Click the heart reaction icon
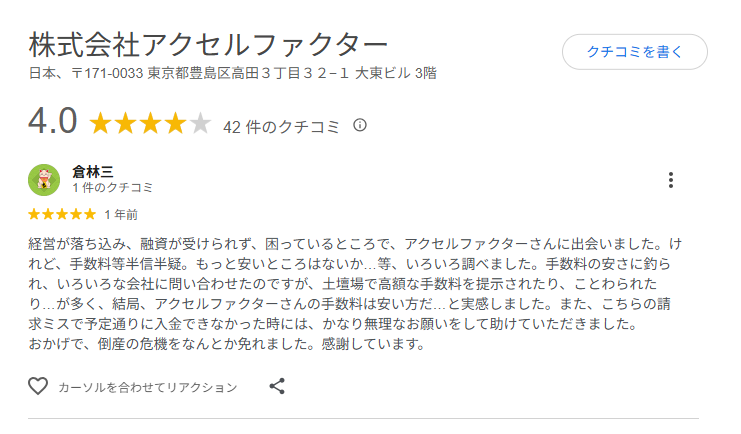The image size is (741, 434). pyautogui.click(x=38, y=386)
